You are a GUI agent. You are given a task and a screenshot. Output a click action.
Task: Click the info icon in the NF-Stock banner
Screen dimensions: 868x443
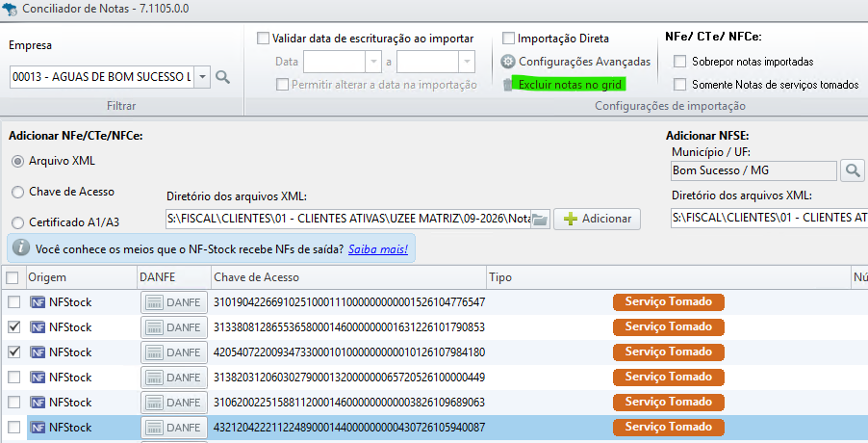[21, 248]
